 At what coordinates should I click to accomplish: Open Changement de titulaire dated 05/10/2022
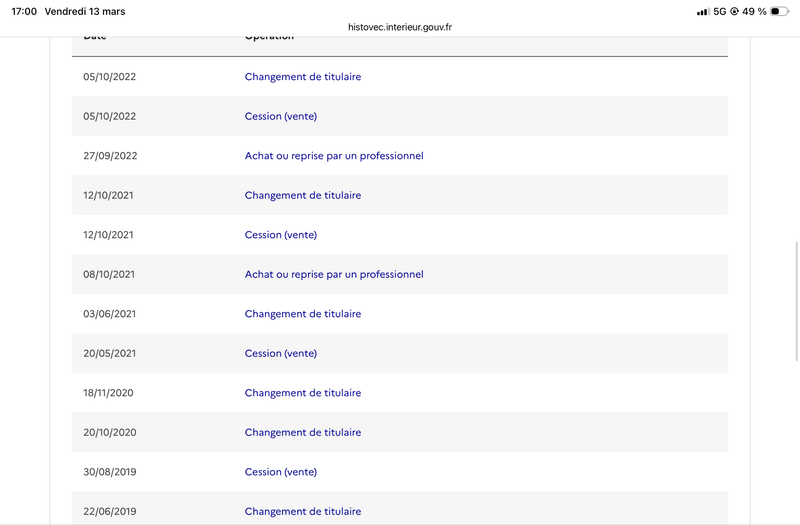coord(303,77)
